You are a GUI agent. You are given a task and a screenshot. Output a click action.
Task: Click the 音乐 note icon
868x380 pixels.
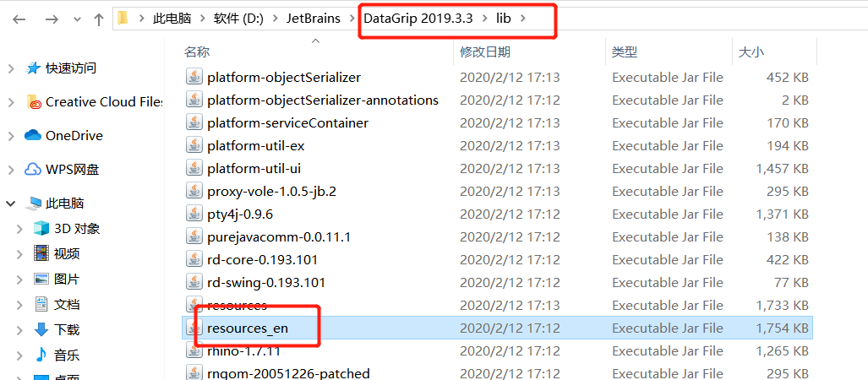click(41, 355)
